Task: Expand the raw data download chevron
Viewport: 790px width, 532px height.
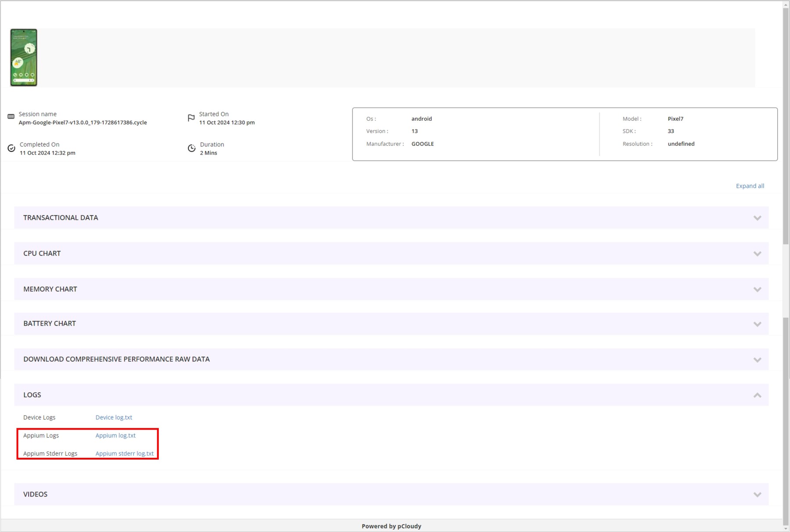Action: pos(757,359)
